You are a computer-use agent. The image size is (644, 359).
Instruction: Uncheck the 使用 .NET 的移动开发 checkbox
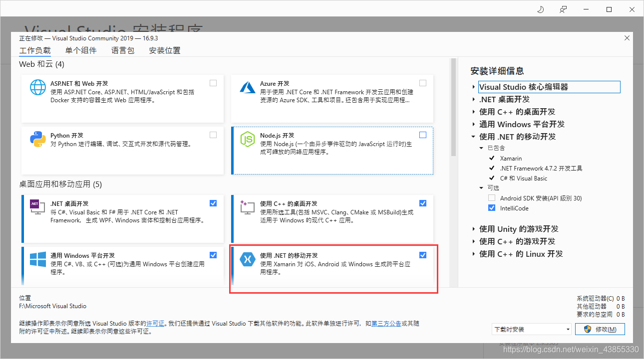click(423, 255)
